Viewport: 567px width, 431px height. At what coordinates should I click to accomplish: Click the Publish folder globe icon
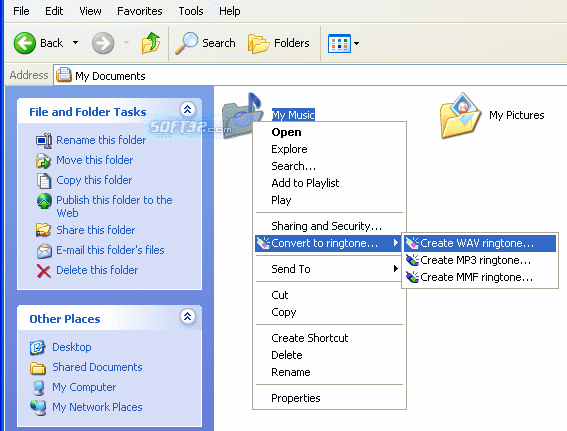(x=44, y=201)
